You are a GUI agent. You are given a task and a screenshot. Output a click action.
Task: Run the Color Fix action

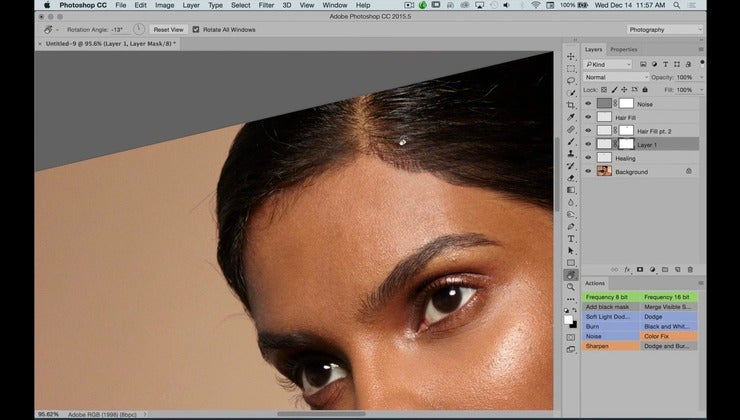click(x=669, y=336)
